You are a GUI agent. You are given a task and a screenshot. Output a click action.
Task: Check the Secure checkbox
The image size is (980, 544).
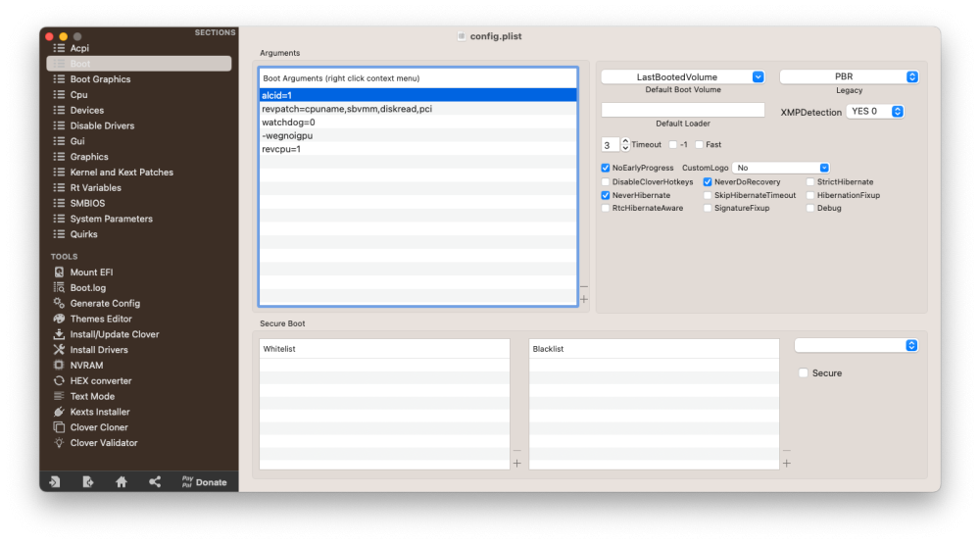tap(804, 373)
